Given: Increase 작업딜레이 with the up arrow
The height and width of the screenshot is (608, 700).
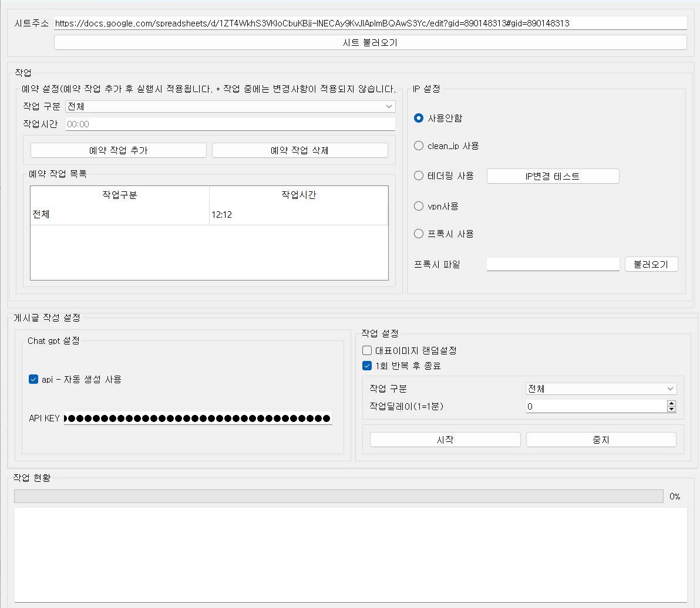Looking at the screenshot, I should pyautogui.click(x=672, y=403).
